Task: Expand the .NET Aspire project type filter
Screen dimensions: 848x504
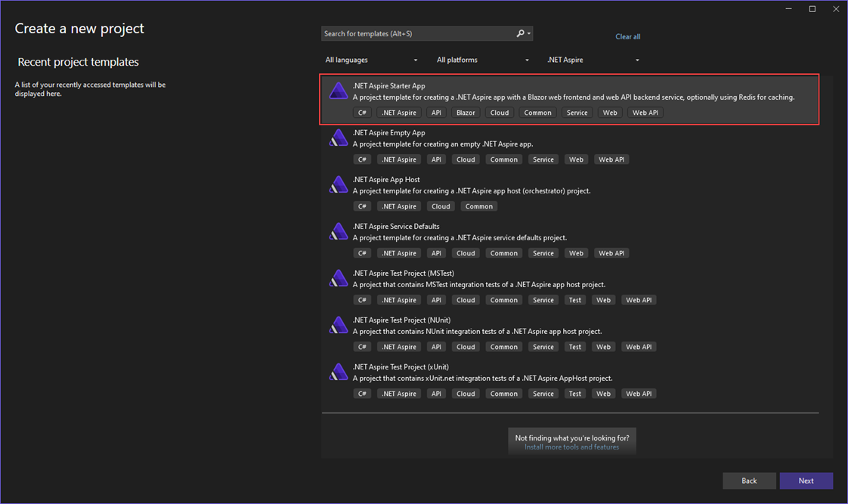Action: 593,60
